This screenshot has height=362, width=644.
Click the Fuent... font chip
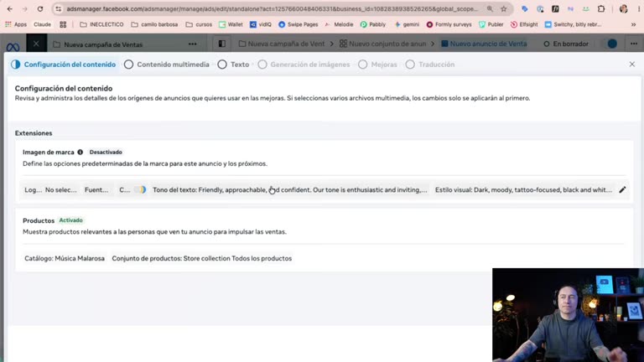[x=96, y=189]
